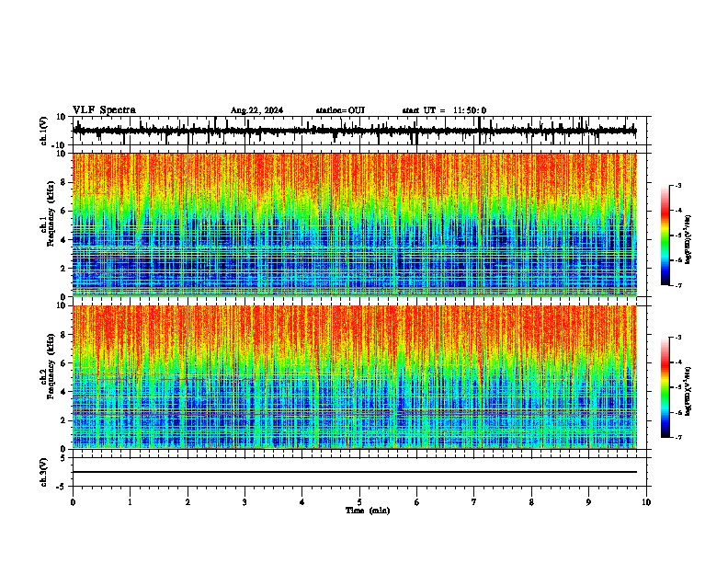Click the time axis tick label "7"
The image size is (728, 563).
tap(474, 502)
